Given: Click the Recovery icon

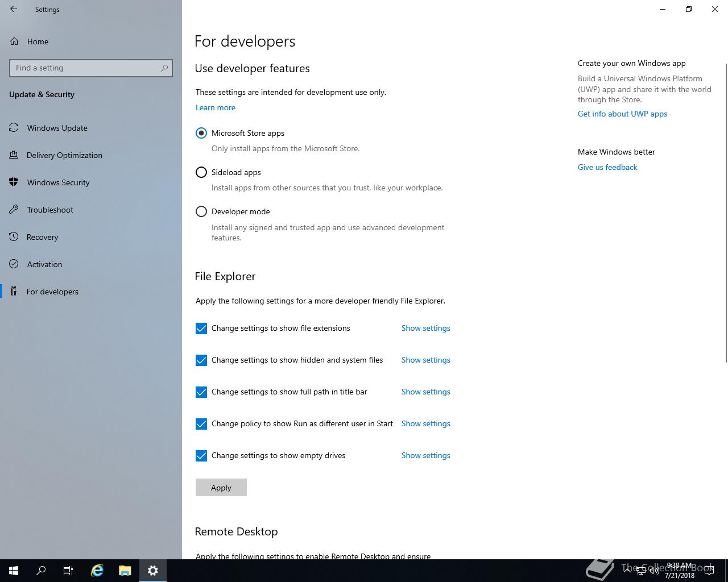Looking at the screenshot, I should [14, 237].
